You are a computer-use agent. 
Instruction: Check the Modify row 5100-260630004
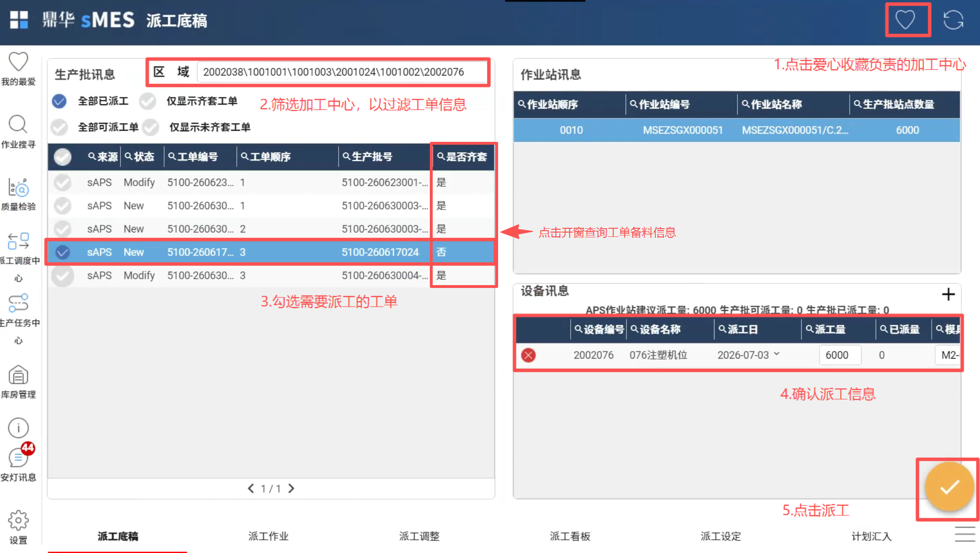point(63,276)
